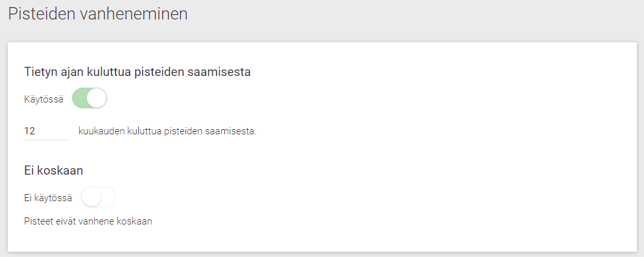Enable the Ei koskaan toggle
The width and height of the screenshot is (644, 257).
[x=99, y=197]
